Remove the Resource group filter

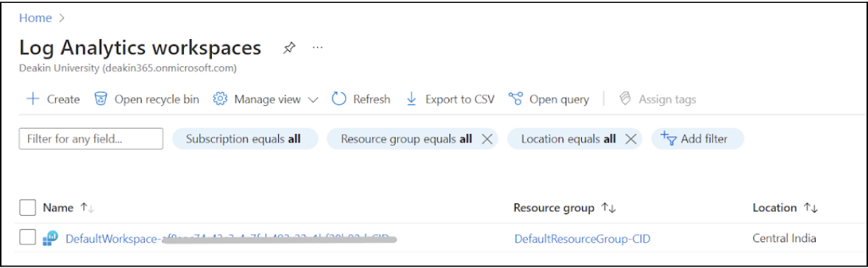pyautogui.click(x=487, y=140)
